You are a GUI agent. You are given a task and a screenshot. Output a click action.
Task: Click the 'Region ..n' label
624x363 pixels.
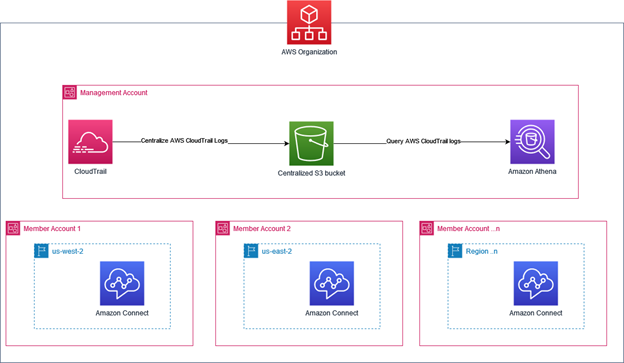[x=482, y=252]
